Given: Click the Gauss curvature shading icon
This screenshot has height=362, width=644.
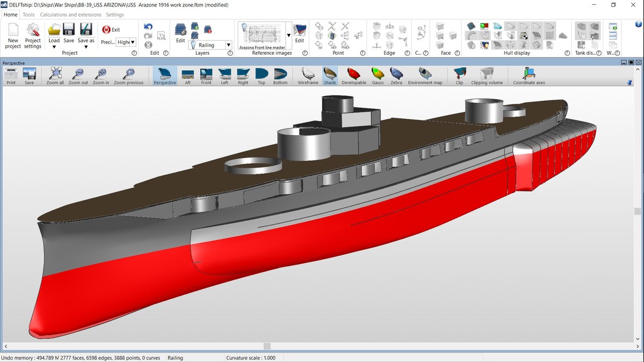Looking at the screenshot, I should (378, 76).
